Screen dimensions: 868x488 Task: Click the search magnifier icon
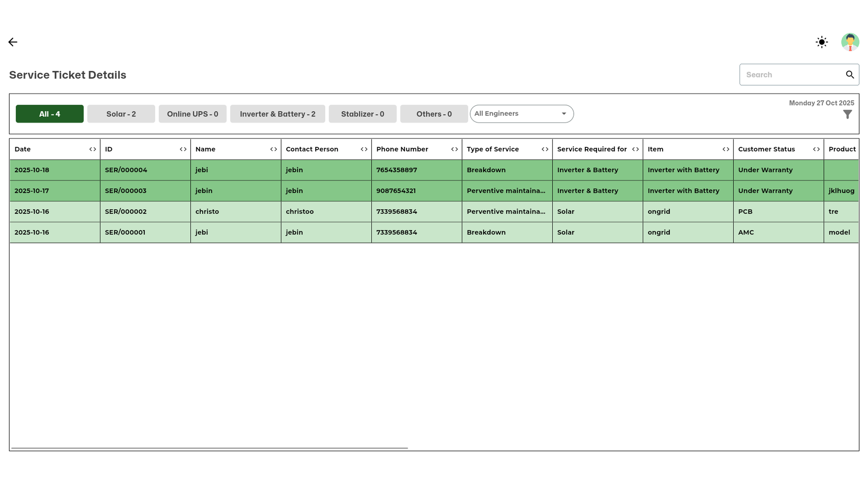(850, 75)
